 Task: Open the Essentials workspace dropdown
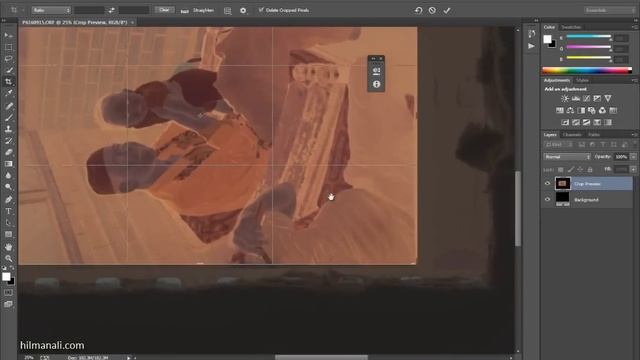click(609, 10)
